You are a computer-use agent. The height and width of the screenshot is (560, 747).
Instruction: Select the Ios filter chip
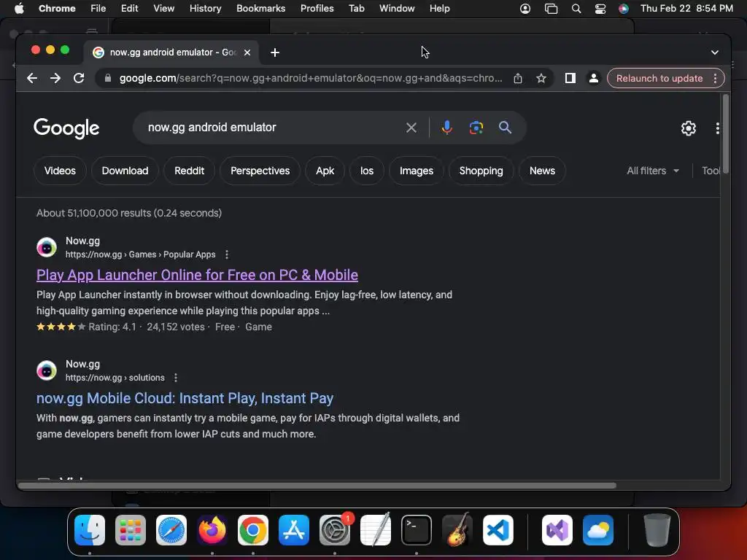tap(367, 171)
